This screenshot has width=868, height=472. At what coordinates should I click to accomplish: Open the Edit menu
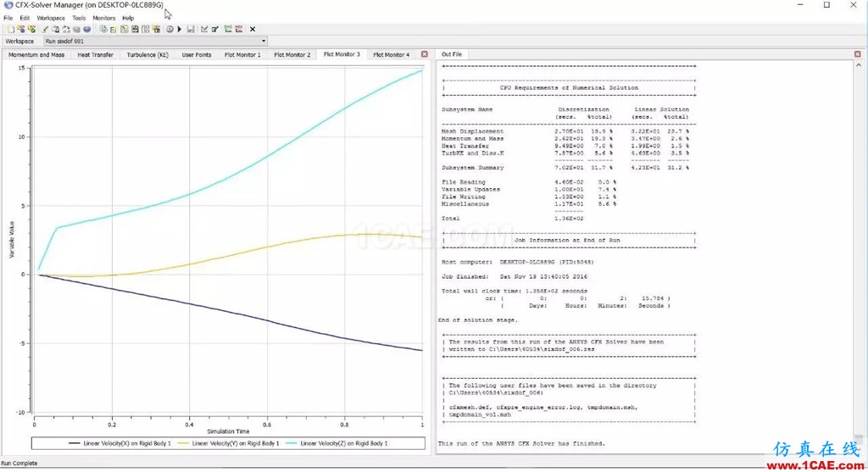click(25, 18)
